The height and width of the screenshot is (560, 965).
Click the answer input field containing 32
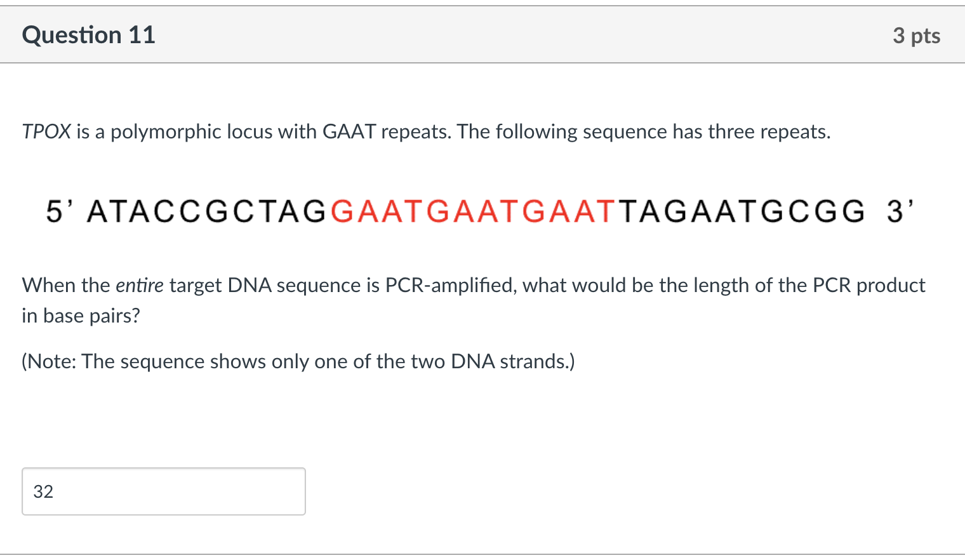pyautogui.click(x=162, y=491)
